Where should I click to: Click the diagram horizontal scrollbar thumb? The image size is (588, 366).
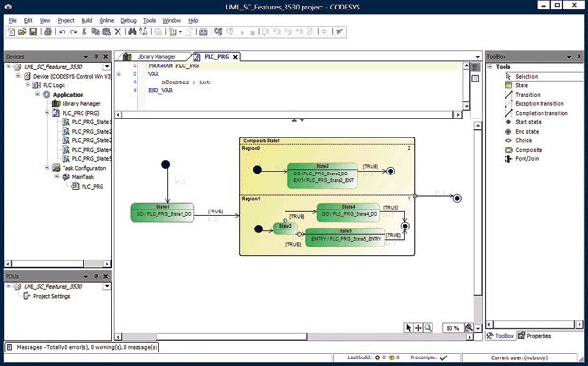[231, 337]
